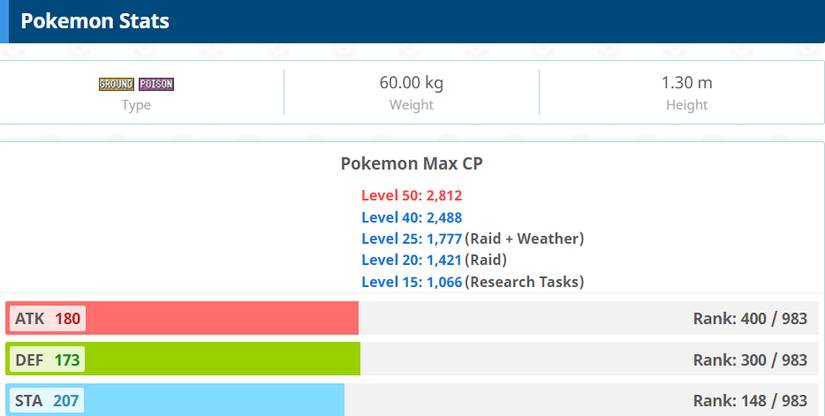Click the (Research Tasks) note

tap(525, 282)
